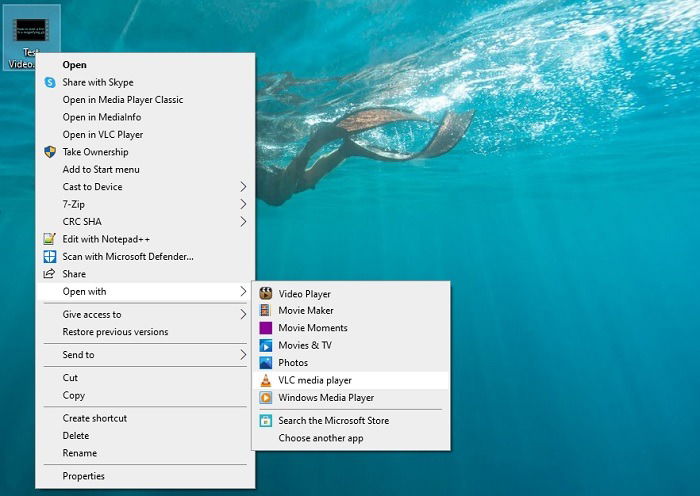Screen dimensions: 700x496
Task: Click the Skype icon beside Share with Skype
Action: tap(50, 82)
